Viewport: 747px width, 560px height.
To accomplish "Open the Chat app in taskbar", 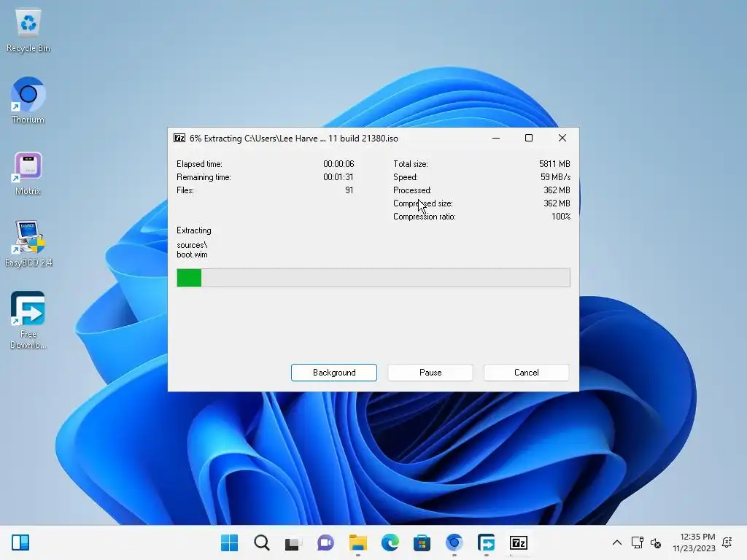I will tap(326, 542).
